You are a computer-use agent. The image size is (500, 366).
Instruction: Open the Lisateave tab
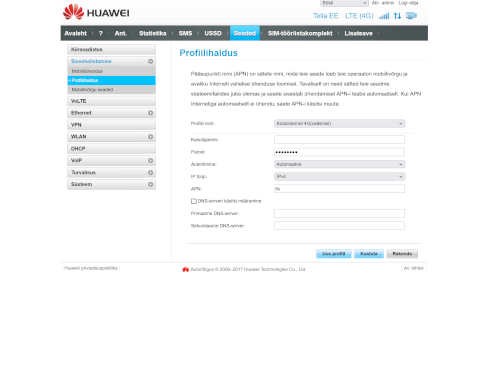point(358,33)
